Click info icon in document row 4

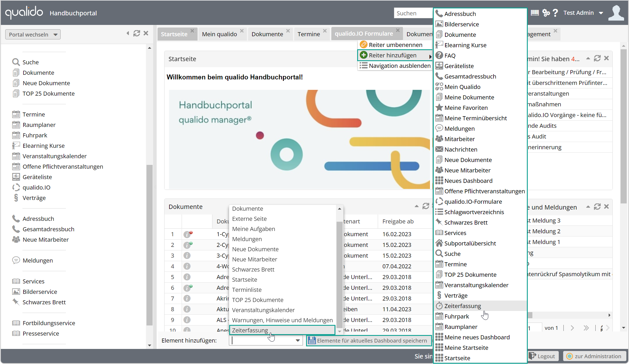(x=187, y=266)
